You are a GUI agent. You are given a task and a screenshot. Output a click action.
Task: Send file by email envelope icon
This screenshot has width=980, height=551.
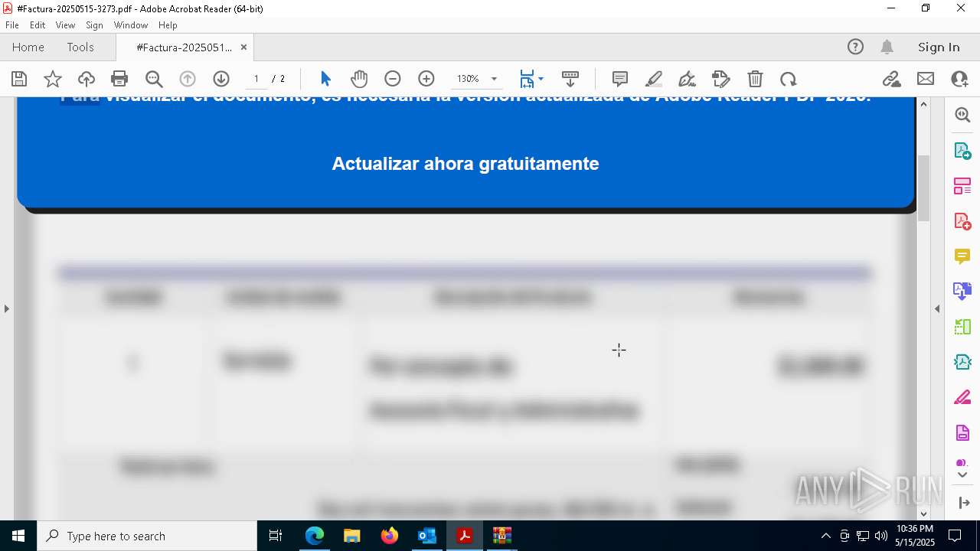926,79
